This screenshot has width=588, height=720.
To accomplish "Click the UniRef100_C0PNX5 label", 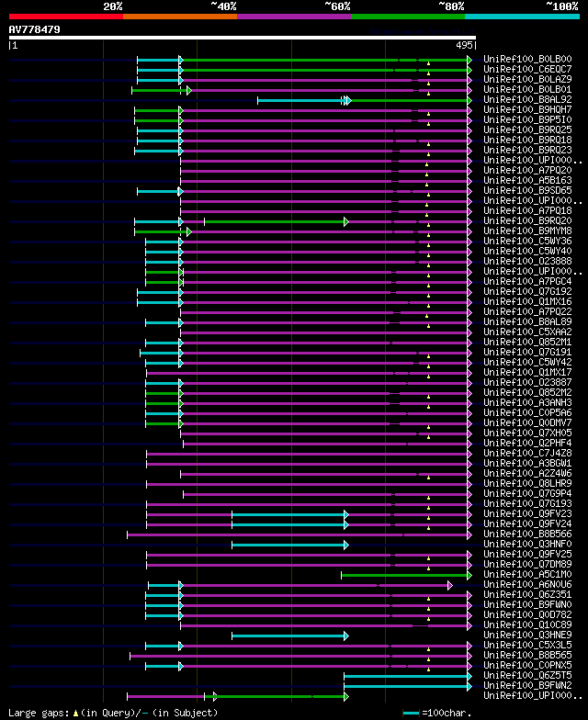I will 527,665.
